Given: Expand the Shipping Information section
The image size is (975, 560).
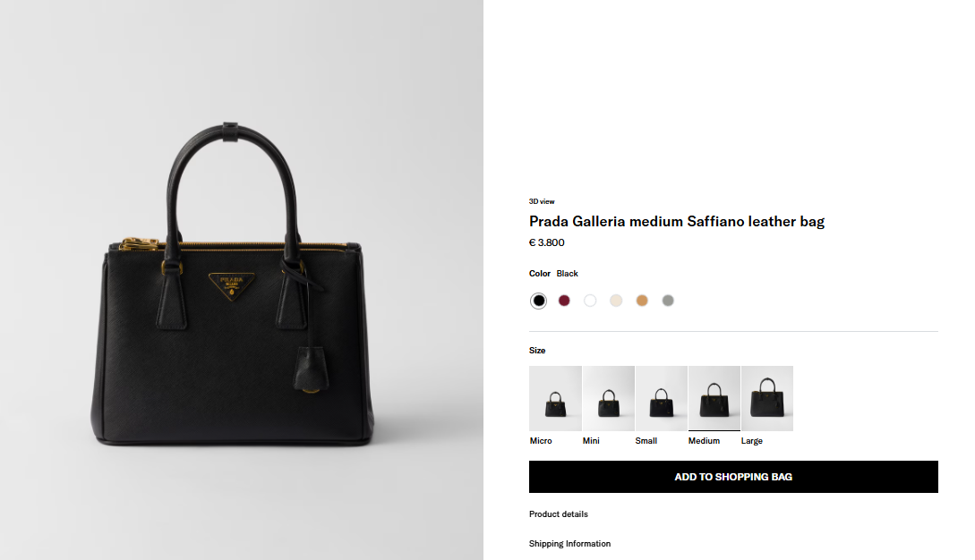Looking at the screenshot, I should click(x=569, y=544).
